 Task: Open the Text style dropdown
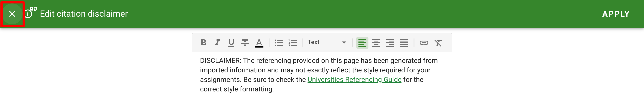click(327, 42)
